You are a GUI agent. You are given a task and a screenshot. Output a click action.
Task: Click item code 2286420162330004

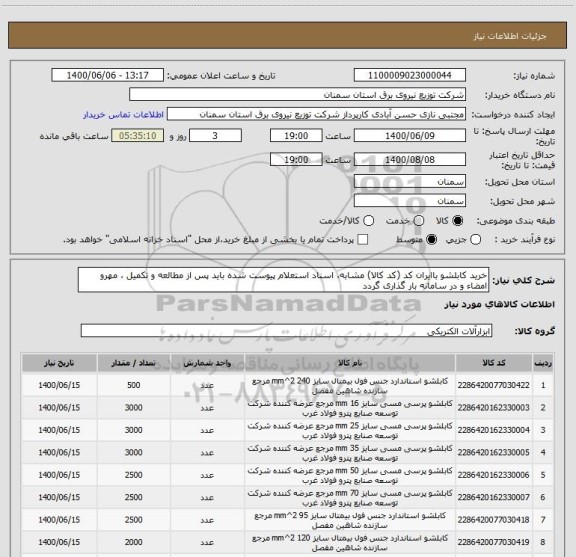click(494, 430)
